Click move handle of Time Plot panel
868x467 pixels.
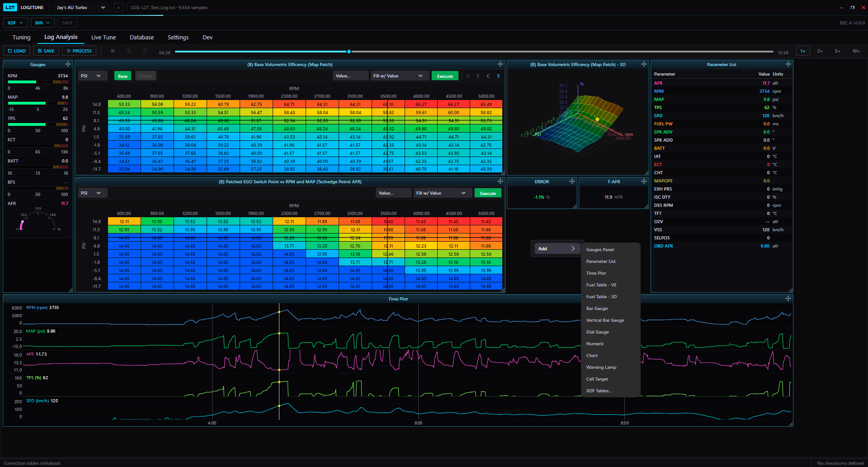[788, 299]
